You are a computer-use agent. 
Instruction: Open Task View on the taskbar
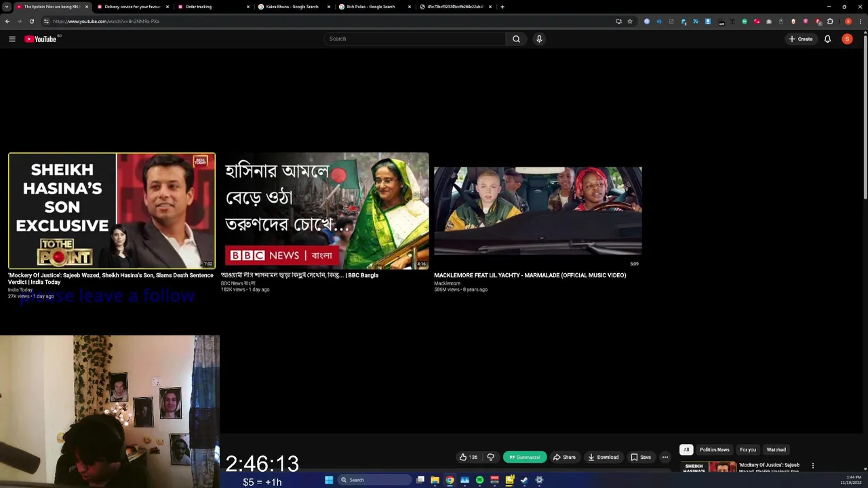[420, 480]
